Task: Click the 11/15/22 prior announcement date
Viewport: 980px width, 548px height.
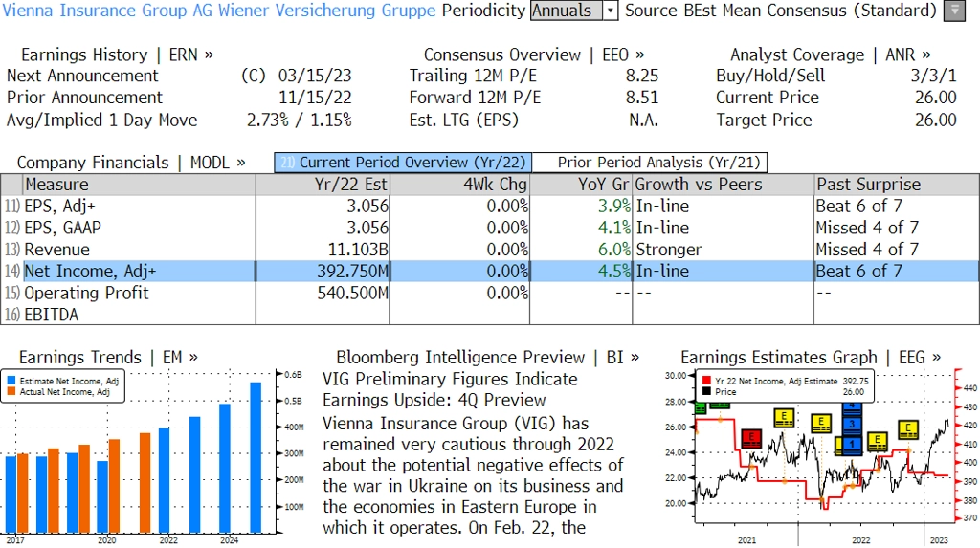Action: point(315,98)
